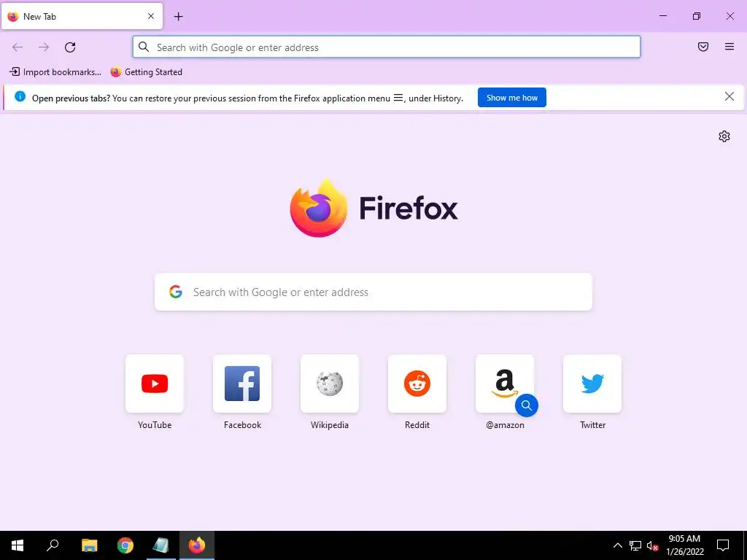Open the Reddit shortcut tile

pos(417,384)
